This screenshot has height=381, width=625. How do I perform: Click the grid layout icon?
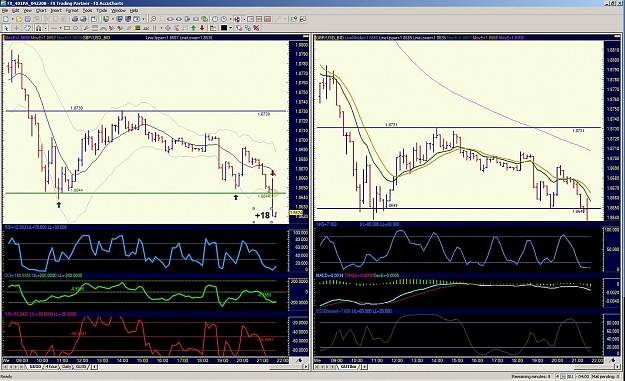[x=267, y=19]
